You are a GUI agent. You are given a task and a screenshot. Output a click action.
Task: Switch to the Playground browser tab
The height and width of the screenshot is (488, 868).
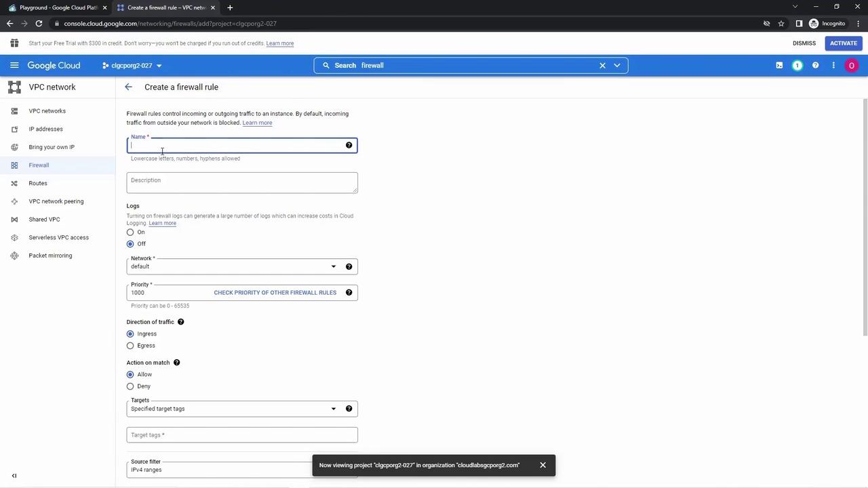(x=57, y=7)
